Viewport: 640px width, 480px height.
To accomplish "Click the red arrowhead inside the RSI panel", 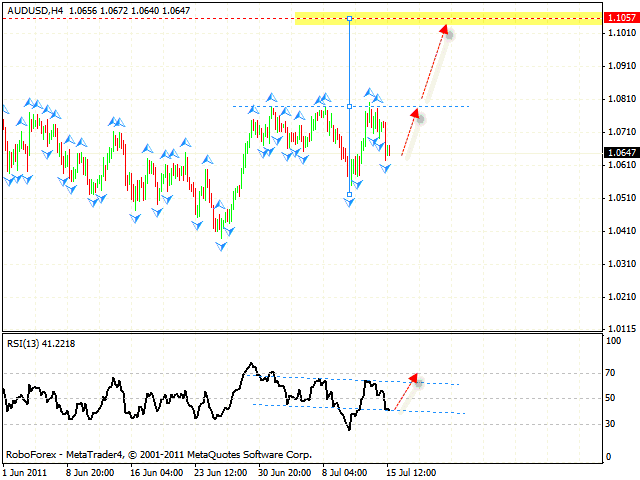I will pyautogui.click(x=414, y=379).
